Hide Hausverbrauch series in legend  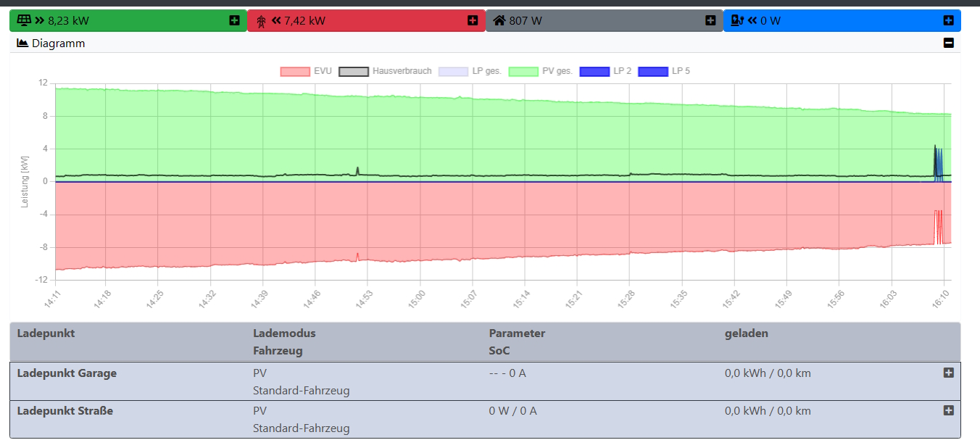[x=385, y=71]
